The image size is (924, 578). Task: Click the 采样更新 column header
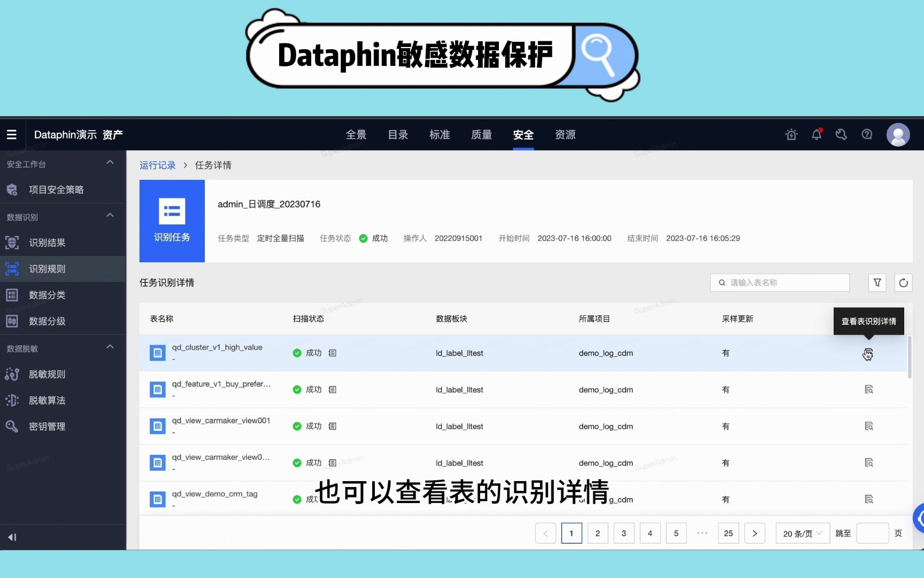pyautogui.click(x=737, y=319)
